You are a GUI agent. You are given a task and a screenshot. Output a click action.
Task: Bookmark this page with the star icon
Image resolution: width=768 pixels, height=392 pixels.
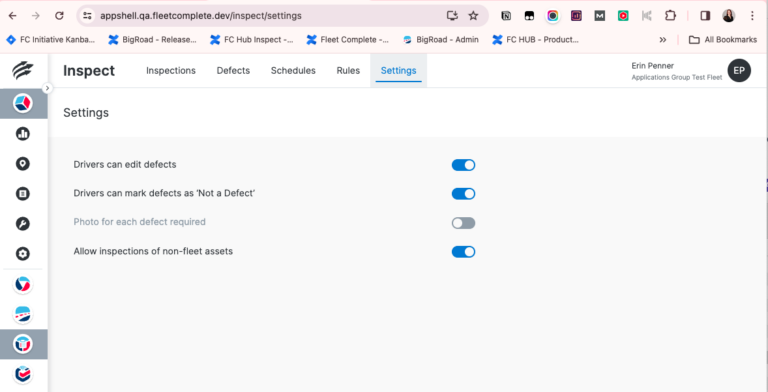point(473,16)
